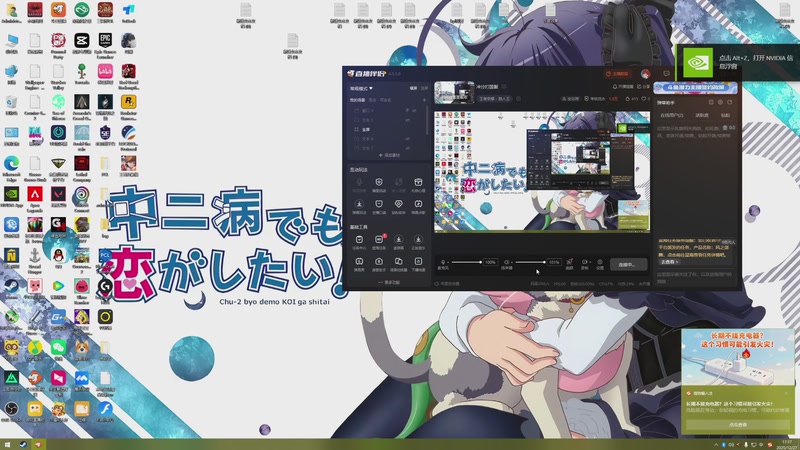Click the last icon in 基础工具 first row
800x450 pixels.
(418, 239)
